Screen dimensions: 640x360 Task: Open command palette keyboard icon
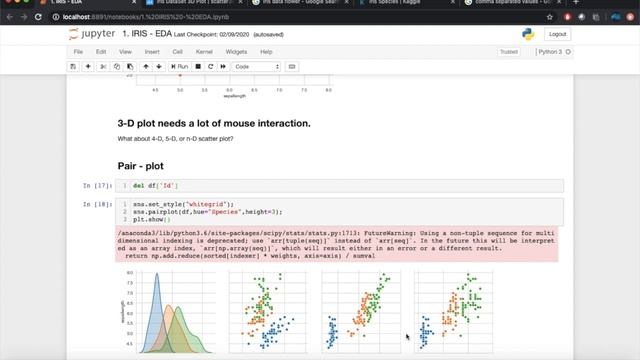[x=292, y=67]
